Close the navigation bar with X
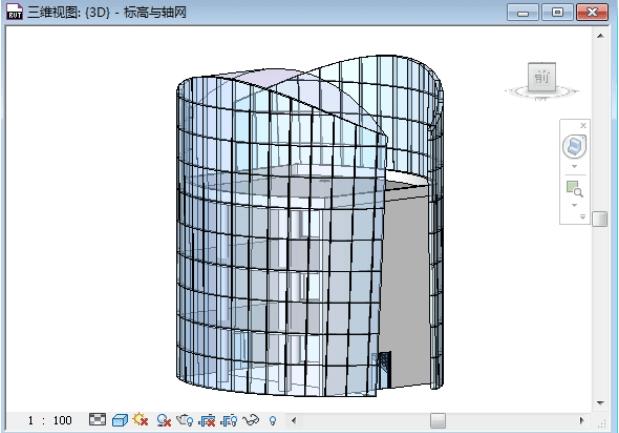Image resolution: width=619 pixels, height=433 pixels. (x=584, y=125)
